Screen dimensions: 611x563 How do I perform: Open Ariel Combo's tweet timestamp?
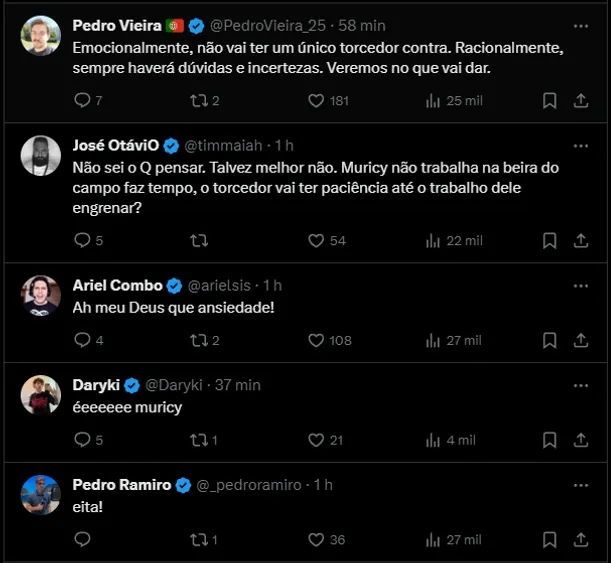tap(272, 285)
